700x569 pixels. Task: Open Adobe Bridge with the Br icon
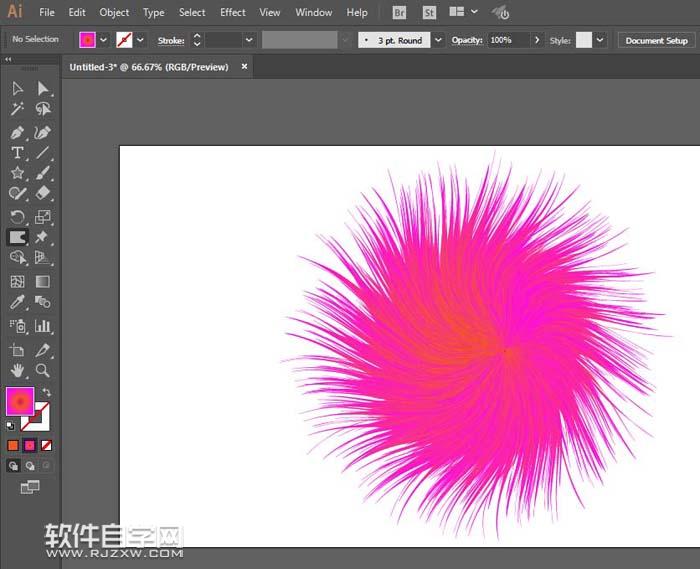[x=400, y=13]
